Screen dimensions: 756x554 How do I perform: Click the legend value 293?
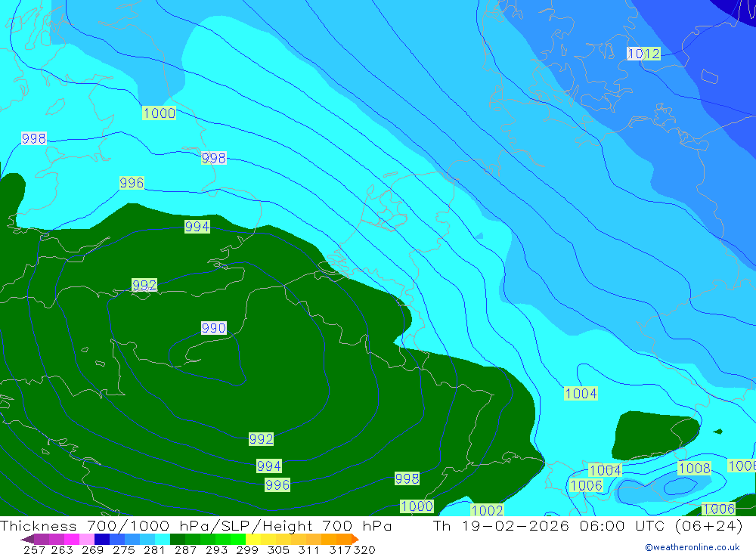pos(216,550)
